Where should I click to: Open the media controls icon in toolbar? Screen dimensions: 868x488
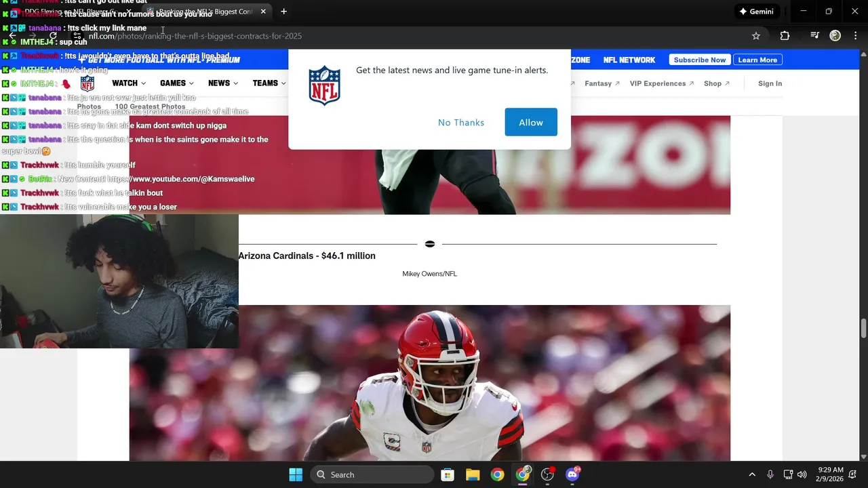pos(815,36)
